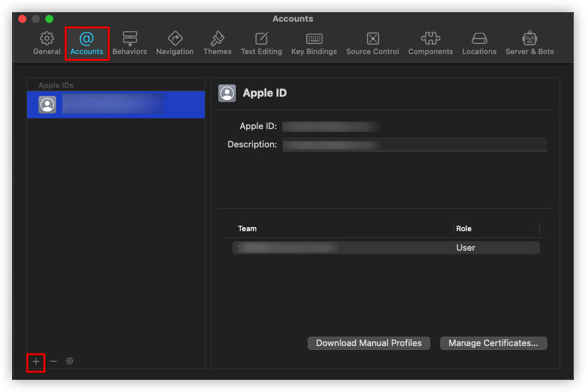Click the Download Manual Profiles button
Viewport: 586px width, 392px height.
point(369,343)
